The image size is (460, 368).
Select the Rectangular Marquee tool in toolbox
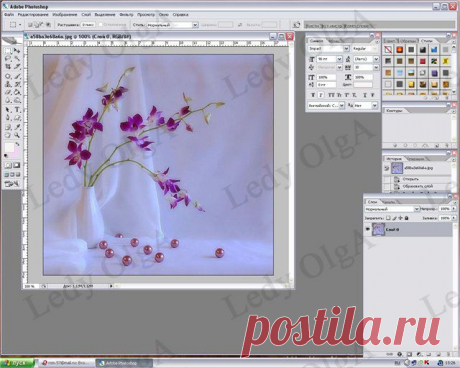[x=8, y=51]
